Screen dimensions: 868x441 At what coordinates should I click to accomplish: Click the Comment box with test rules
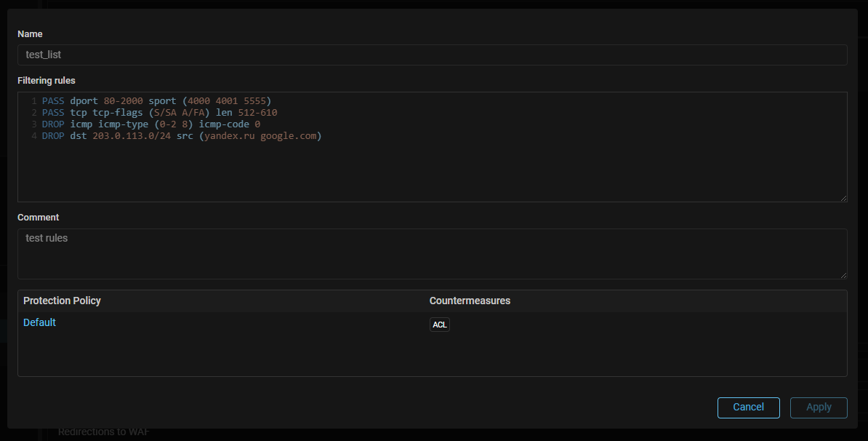[x=432, y=253]
